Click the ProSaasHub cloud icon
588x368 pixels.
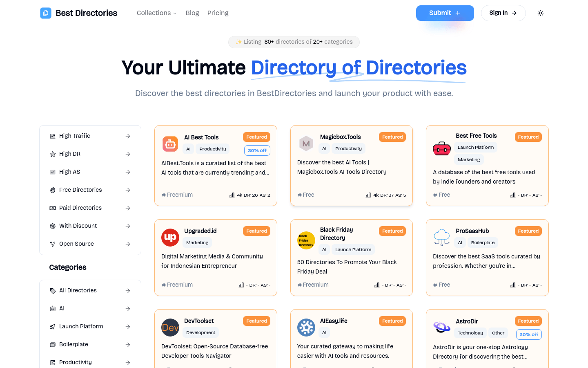coord(442,238)
